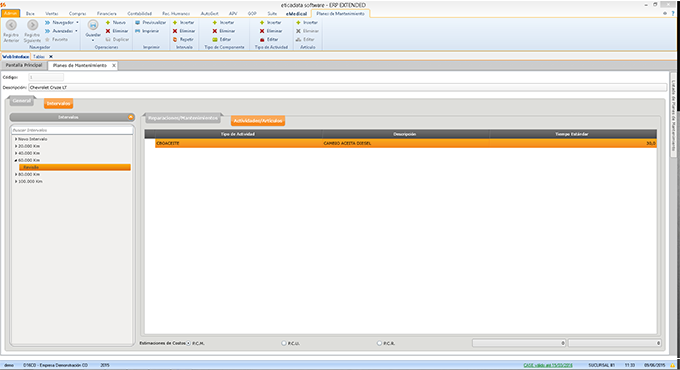Image resolution: width=680 pixels, height=370 pixels.
Task: Click the CASE válido status bar link
Action: 548,366
